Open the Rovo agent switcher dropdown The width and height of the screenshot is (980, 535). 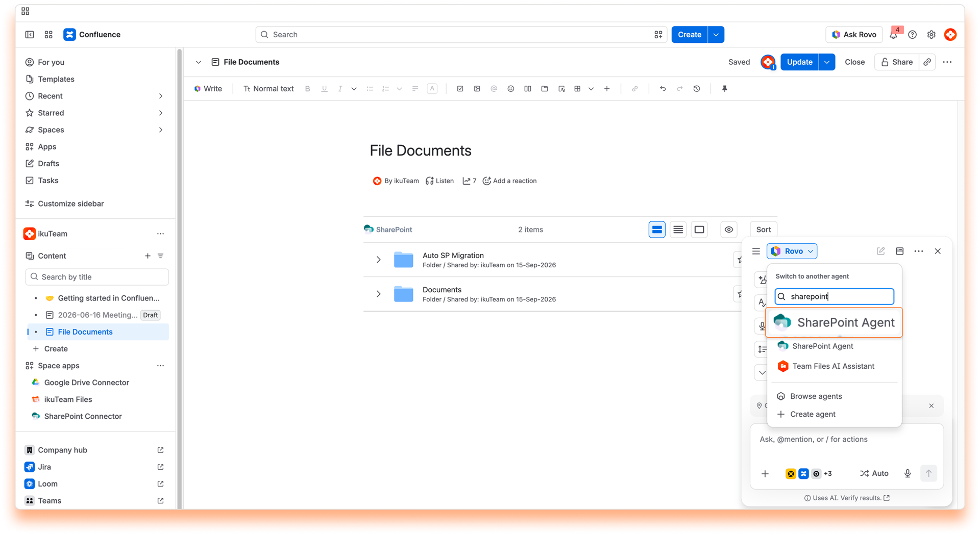coord(792,251)
